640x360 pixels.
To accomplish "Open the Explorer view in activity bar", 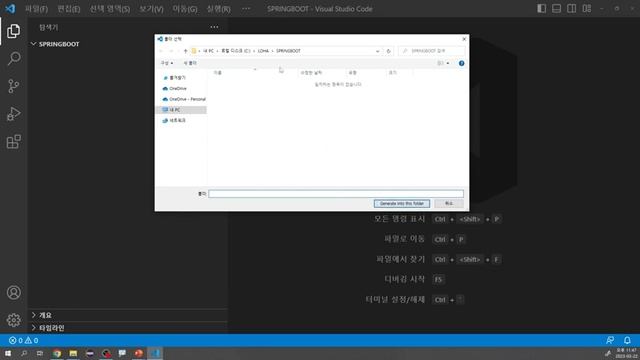I will click(x=13, y=31).
